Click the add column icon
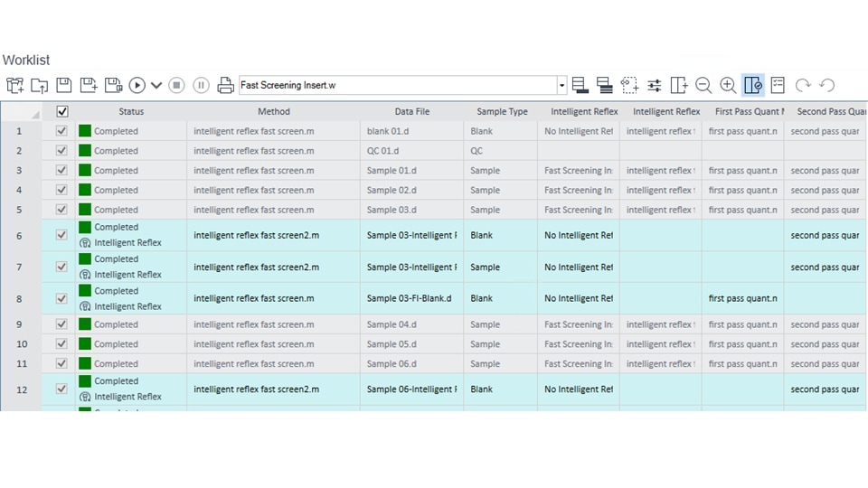 coord(679,85)
